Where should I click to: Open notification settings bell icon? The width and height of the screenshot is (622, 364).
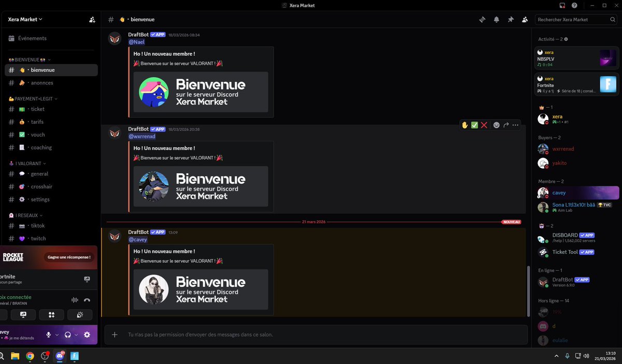497,19
